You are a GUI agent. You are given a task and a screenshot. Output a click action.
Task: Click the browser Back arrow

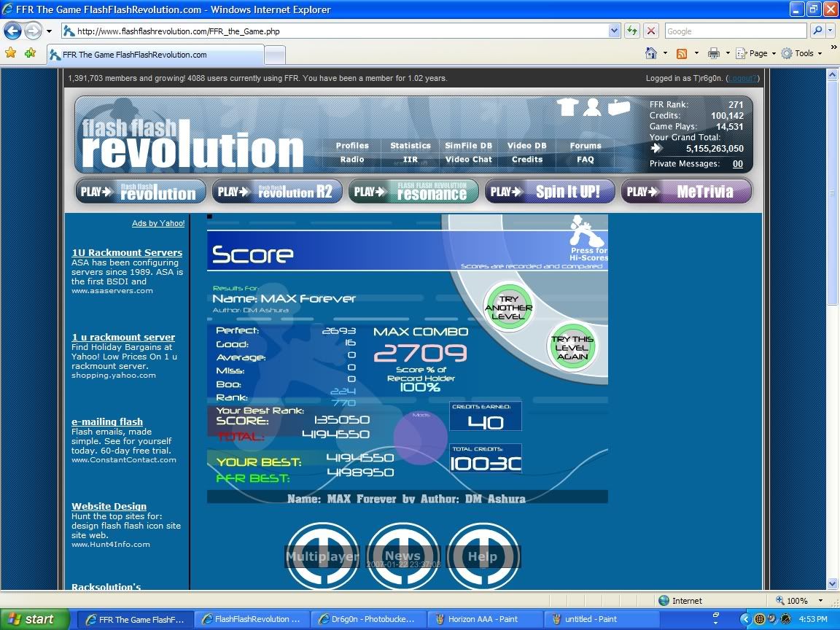13,31
